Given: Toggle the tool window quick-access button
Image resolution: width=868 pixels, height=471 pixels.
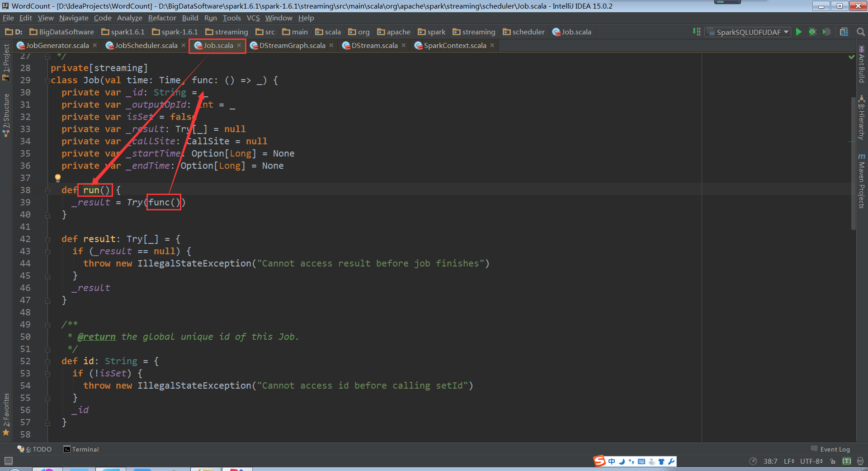Looking at the screenshot, I should 8,461.
